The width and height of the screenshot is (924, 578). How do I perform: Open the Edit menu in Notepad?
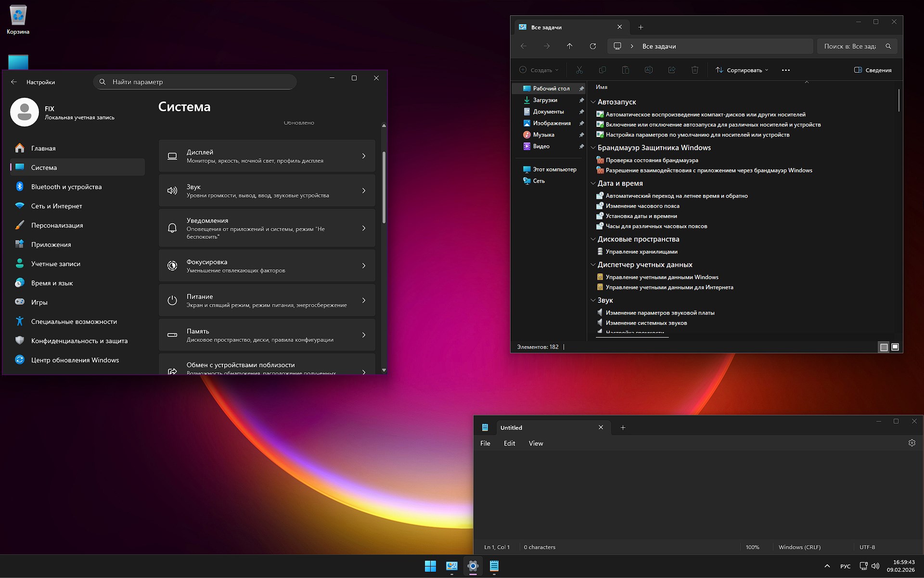click(509, 443)
